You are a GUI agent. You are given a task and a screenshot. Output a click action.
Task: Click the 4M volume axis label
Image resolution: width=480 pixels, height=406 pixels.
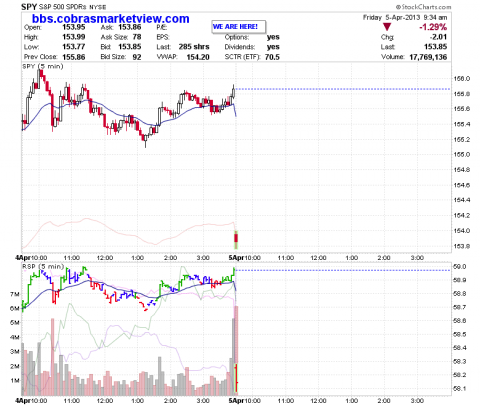pos(15,337)
